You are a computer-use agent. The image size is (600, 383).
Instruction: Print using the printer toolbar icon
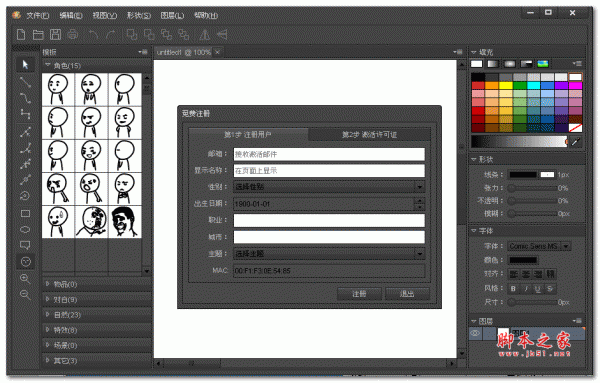(x=73, y=35)
